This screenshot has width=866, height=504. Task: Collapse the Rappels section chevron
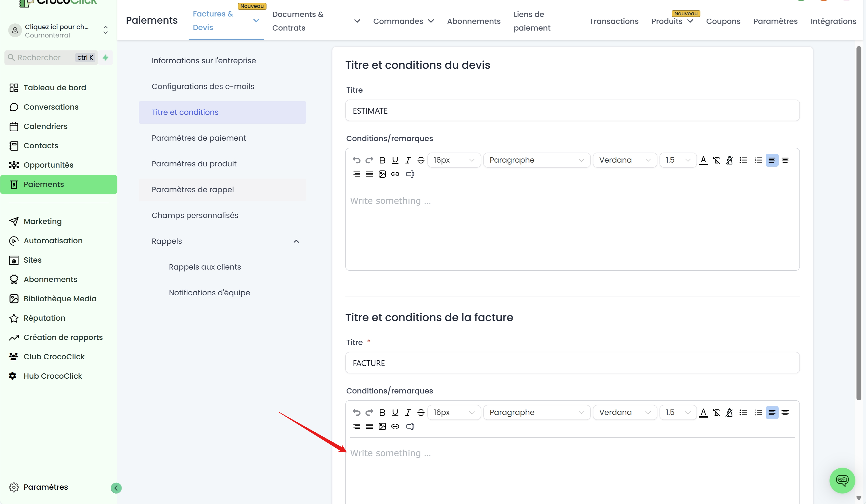click(x=296, y=241)
